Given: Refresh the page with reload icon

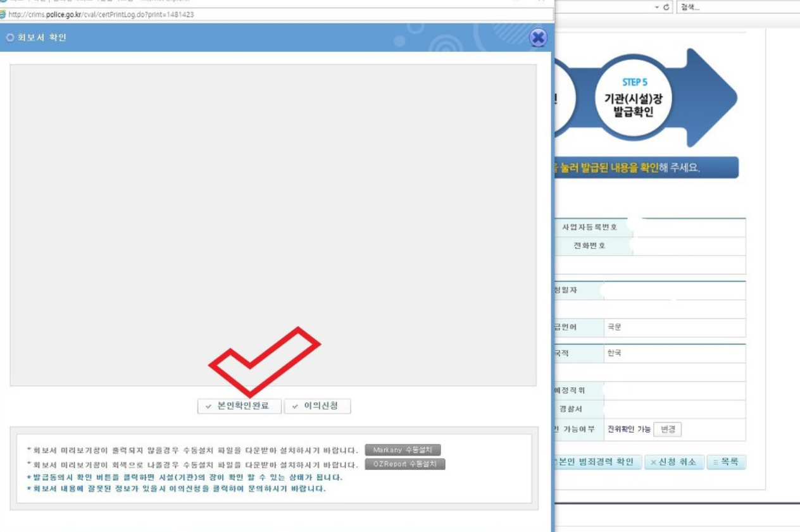Looking at the screenshot, I should (x=667, y=7).
